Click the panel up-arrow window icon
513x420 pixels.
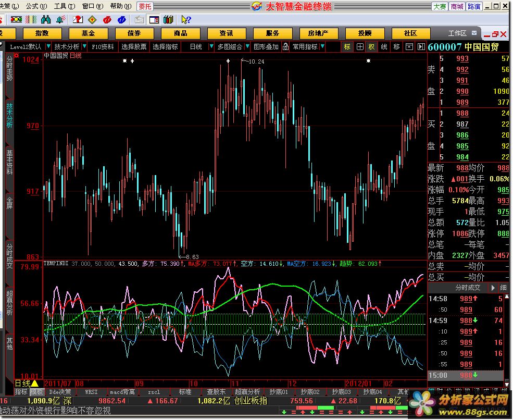coord(409,47)
